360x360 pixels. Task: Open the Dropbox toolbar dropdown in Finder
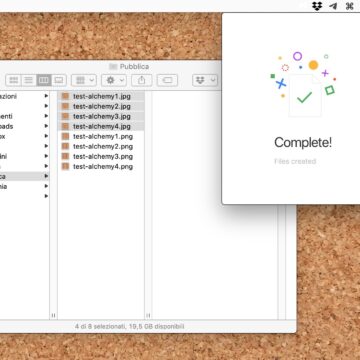tap(205, 80)
